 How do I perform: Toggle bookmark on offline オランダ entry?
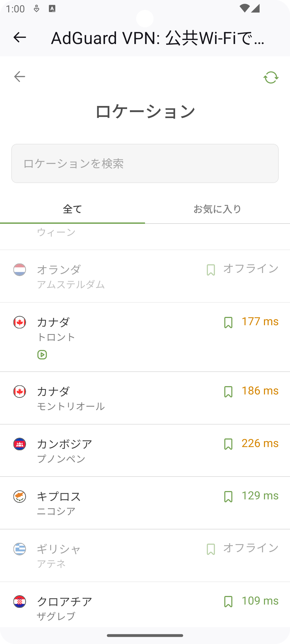211,270
